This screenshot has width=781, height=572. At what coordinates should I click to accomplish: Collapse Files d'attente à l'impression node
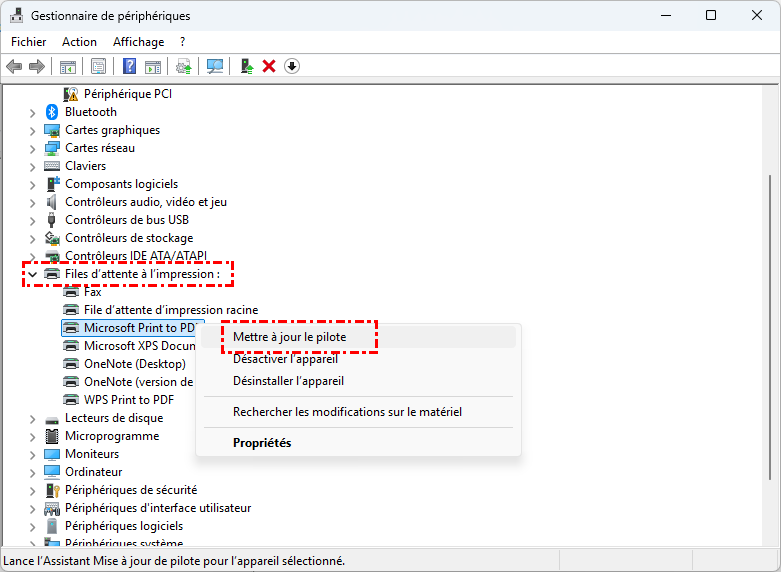32,274
